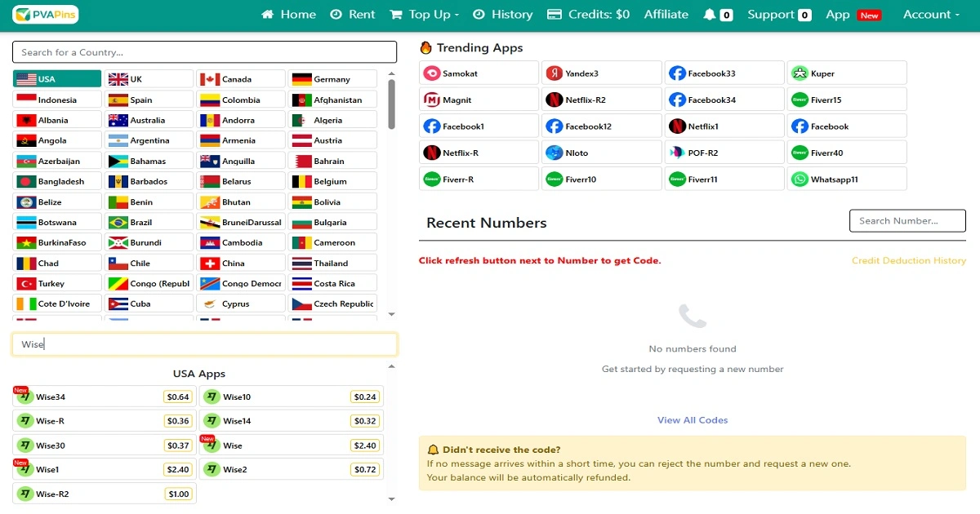Select Facebook33 trending app
Viewport: 980px width, 514px height.
(724, 73)
